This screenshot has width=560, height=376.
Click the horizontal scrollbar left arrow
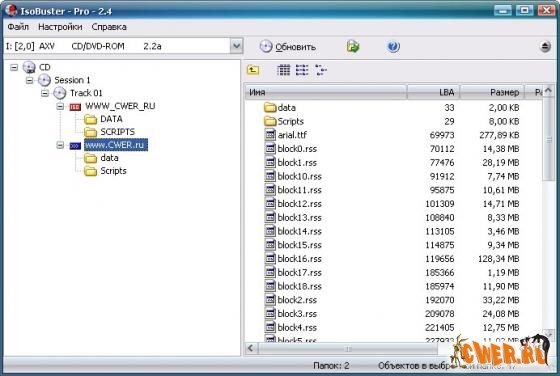[251, 348]
